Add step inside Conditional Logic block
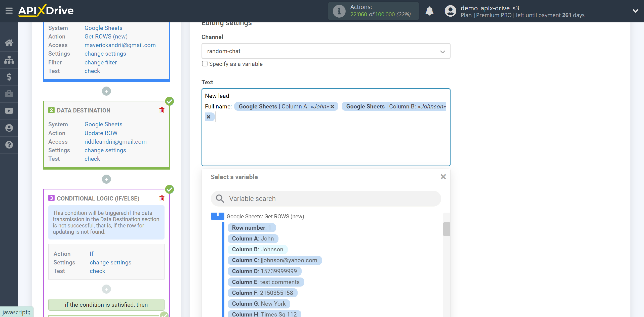 click(106, 289)
